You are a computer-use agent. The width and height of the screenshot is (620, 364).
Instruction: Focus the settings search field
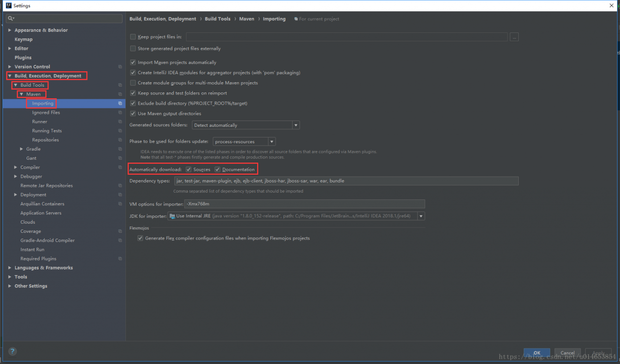64,18
